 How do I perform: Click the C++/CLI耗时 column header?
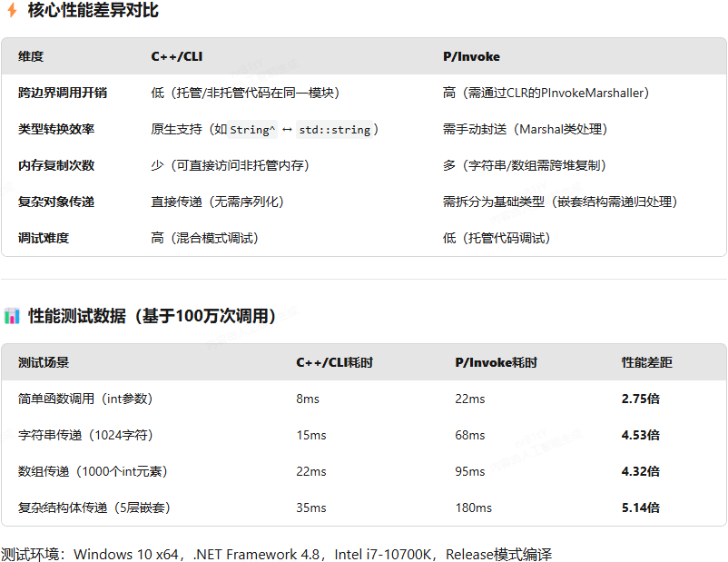coord(335,363)
